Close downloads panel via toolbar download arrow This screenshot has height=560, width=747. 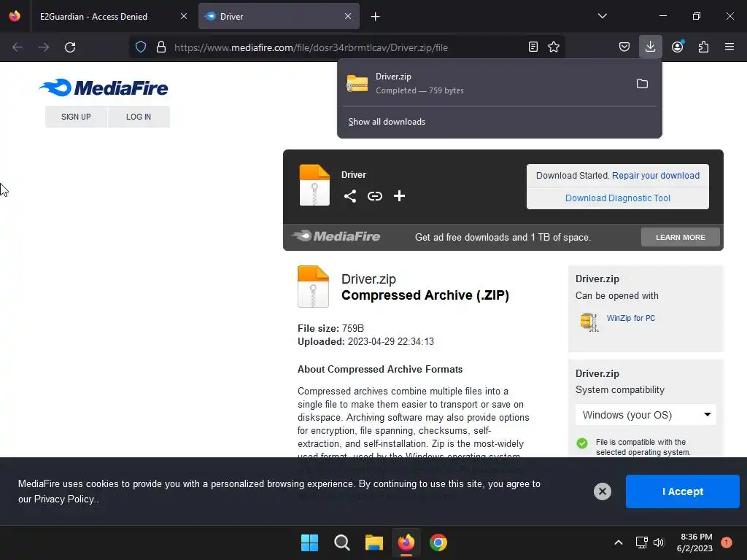click(x=650, y=47)
